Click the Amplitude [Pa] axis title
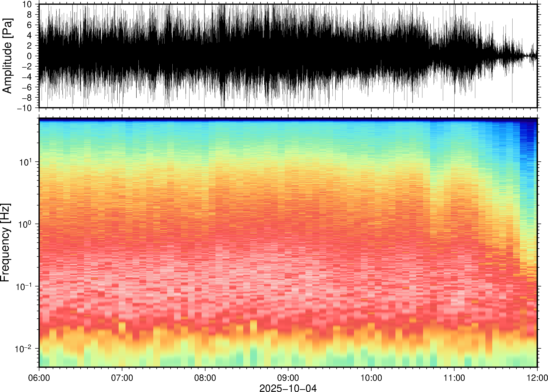The width and height of the screenshot is (548, 392). 7,56
